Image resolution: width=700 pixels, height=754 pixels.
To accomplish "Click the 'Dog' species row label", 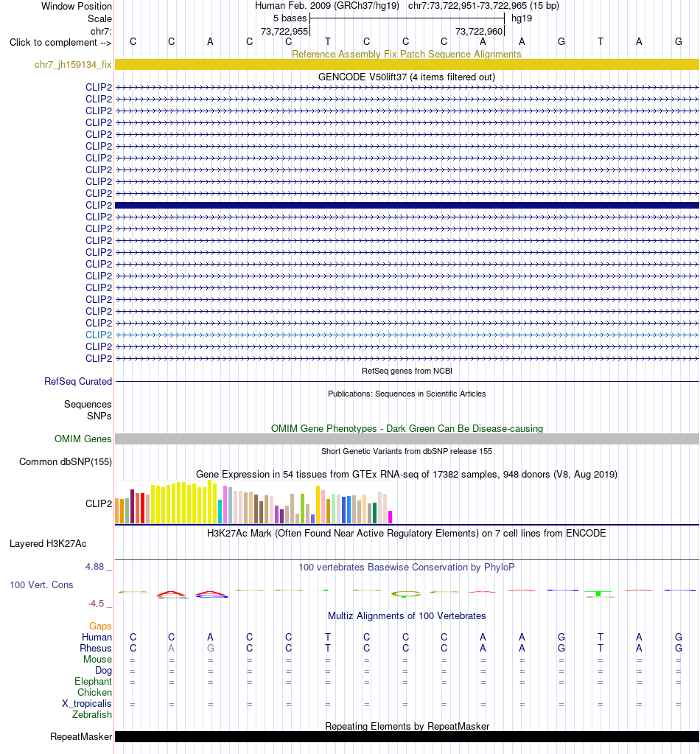I will 103,670.
